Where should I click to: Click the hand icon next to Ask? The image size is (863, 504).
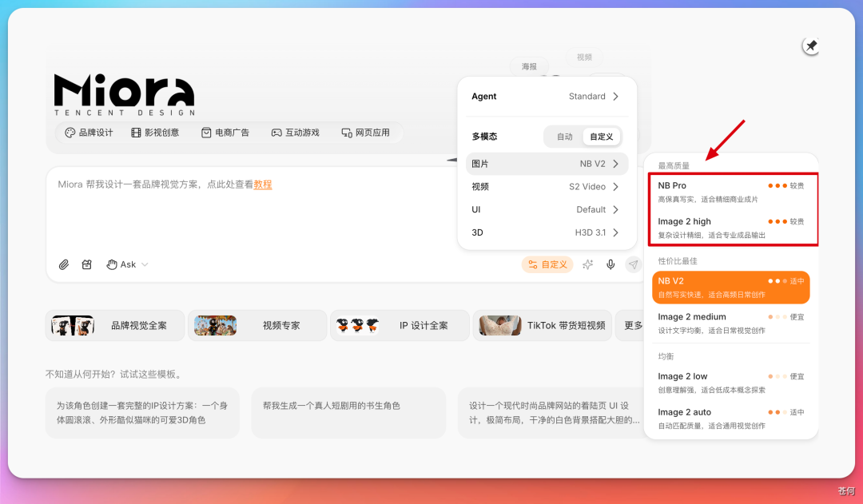[112, 264]
